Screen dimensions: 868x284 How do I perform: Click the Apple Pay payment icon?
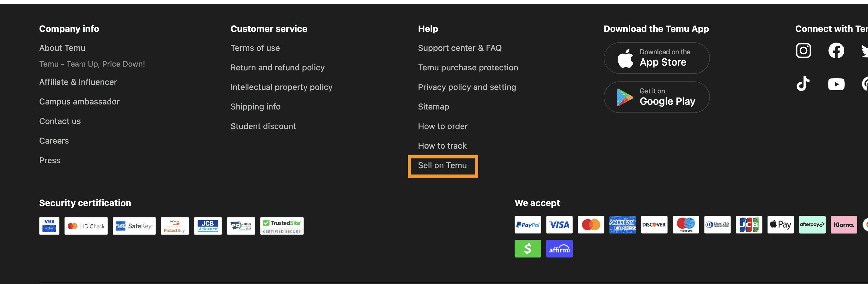[x=780, y=225]
